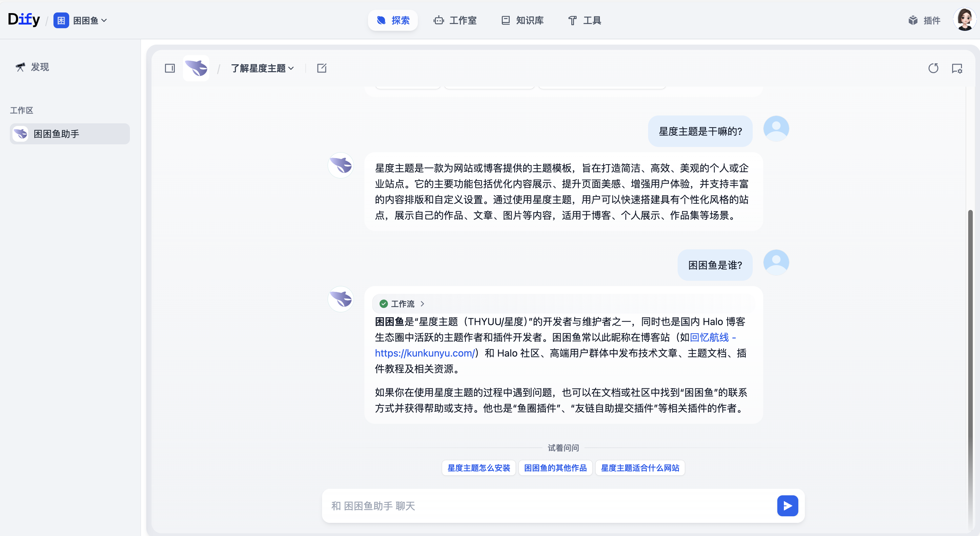
Task: Click the cube icon beside 插件
Action: [913, 20]
